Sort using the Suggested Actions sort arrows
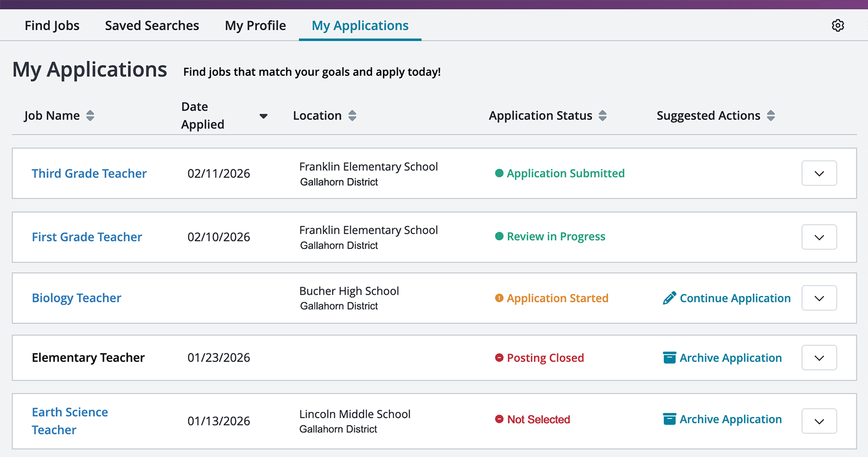This screenshot has height=457, width=868. pyautogui.click(x=771, y=115)
